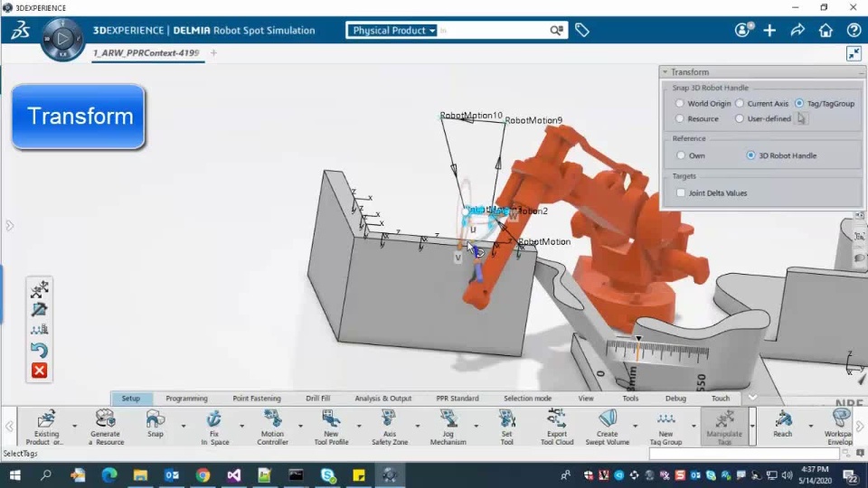Open Export Tool Cloud
The image size is (868, 488).
(x=556, y=427)
